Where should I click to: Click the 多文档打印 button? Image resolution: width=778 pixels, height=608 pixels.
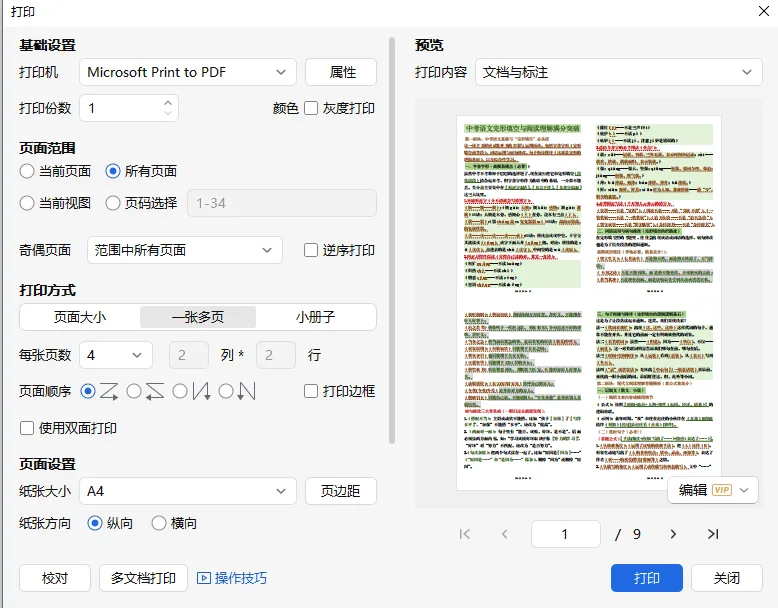click(143, 578)
